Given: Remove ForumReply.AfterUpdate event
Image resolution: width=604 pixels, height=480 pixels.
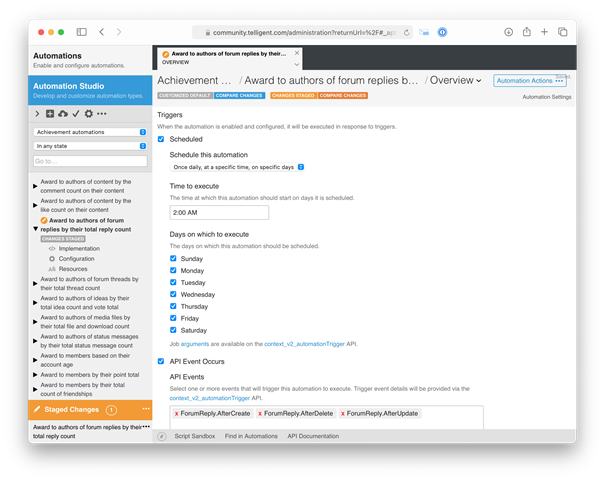Looking at the screenshot, I should tap(343, 413).
